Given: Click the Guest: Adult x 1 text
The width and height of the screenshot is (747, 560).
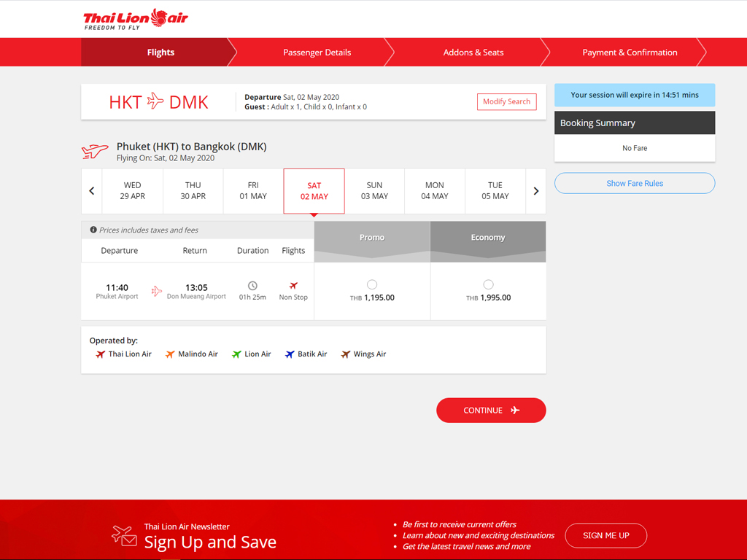Looking at the screenshot, I should click(x=306, y=106).
